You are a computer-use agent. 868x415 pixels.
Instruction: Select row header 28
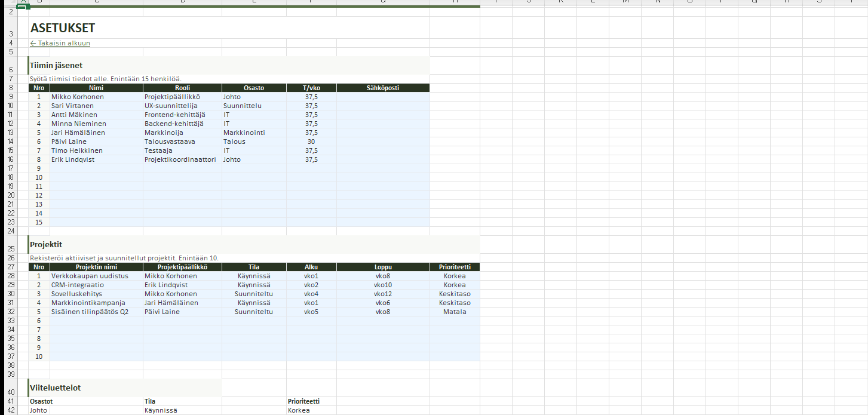click(x=11, y=276)
